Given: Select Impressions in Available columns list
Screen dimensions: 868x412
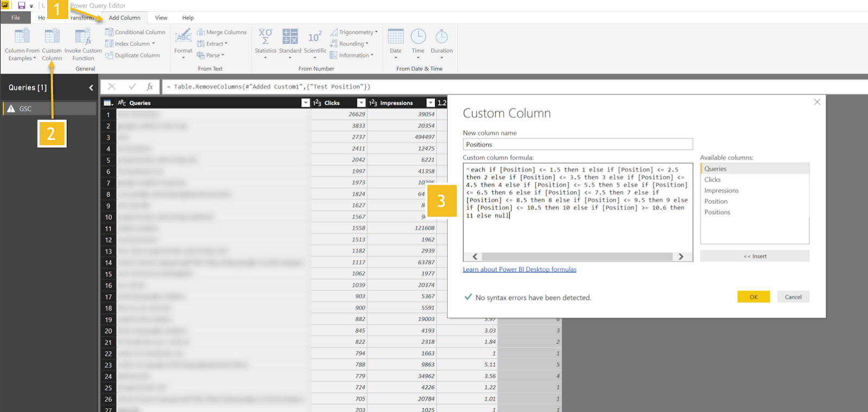Looking at the screenshot, I should 721,191.
